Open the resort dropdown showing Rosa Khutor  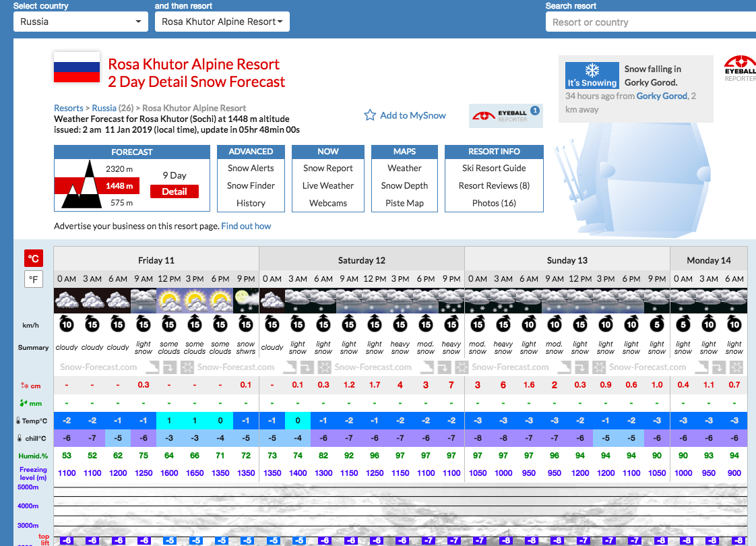(x=222, y=22)
